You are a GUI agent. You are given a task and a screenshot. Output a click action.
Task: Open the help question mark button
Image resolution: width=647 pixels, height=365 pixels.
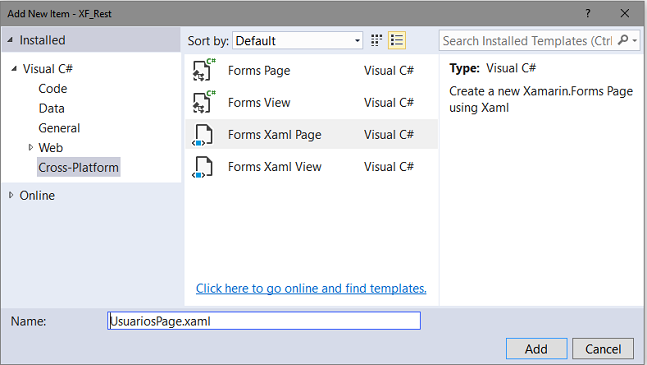tap(588, 13)
